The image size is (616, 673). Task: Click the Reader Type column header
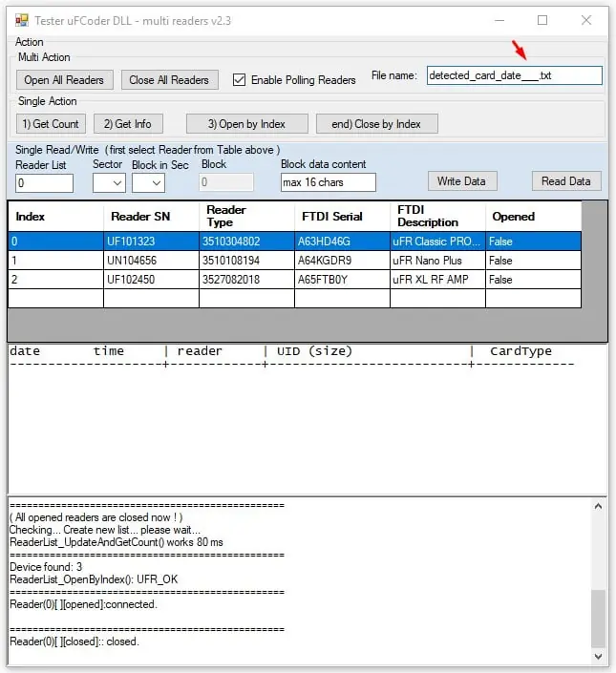point(246,217)
